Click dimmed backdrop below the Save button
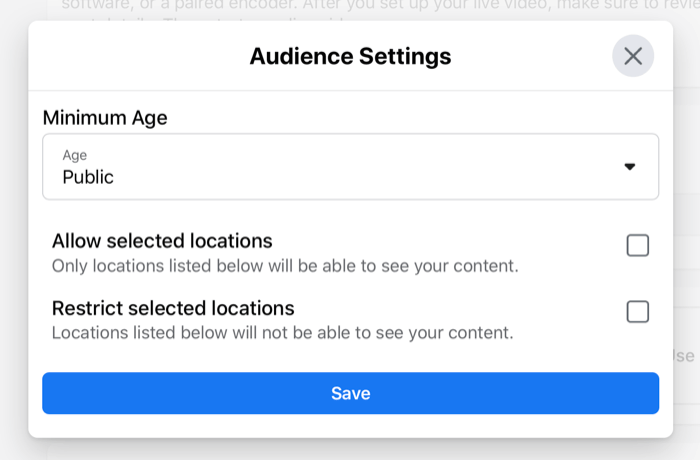 (350, 449)
